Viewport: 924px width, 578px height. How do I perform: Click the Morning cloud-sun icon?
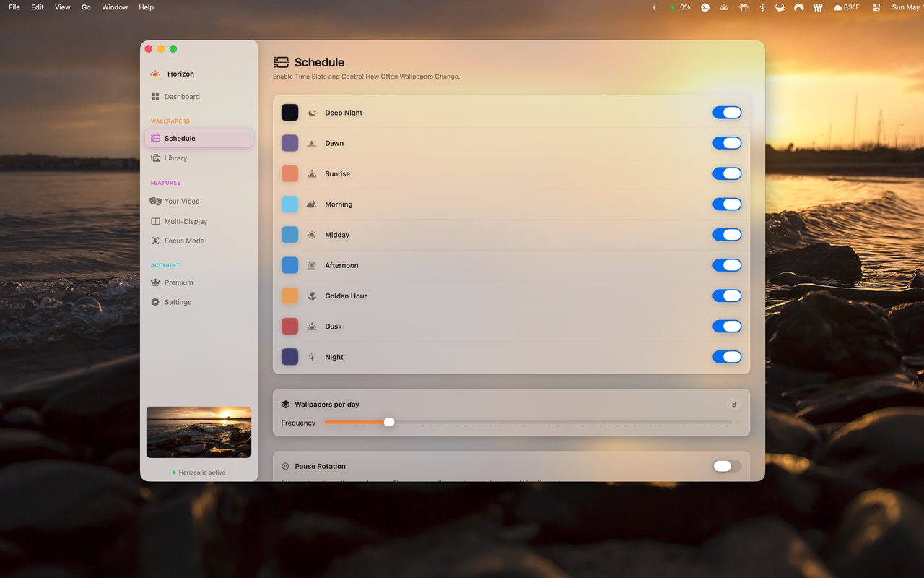click(312, 204)
